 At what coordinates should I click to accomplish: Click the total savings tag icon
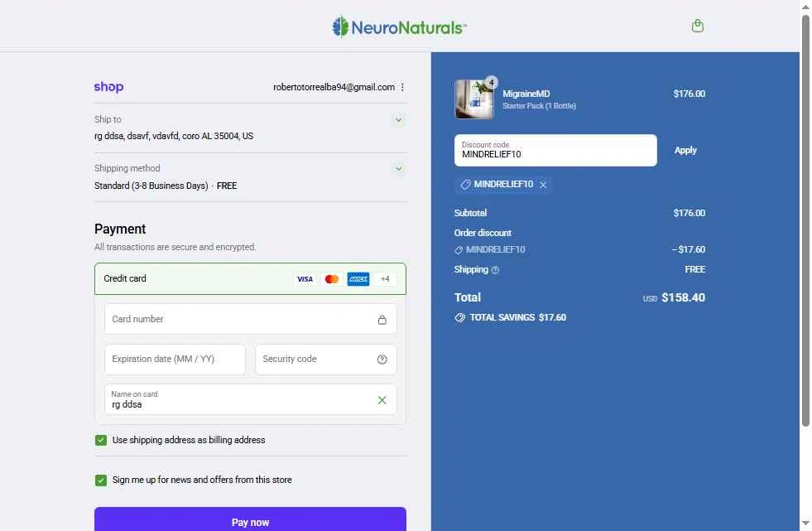click(459, 317)
